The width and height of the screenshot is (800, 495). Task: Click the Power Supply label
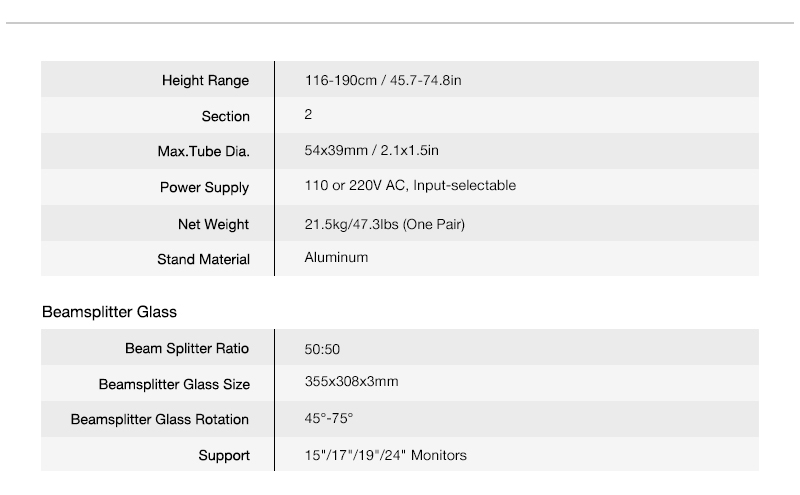coord(204,187)
